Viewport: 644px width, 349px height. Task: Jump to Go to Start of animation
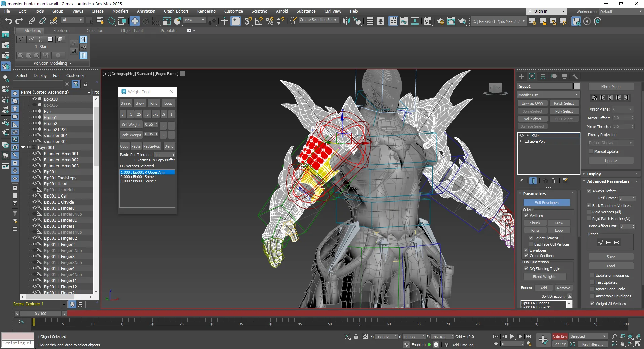pos(496,336)
